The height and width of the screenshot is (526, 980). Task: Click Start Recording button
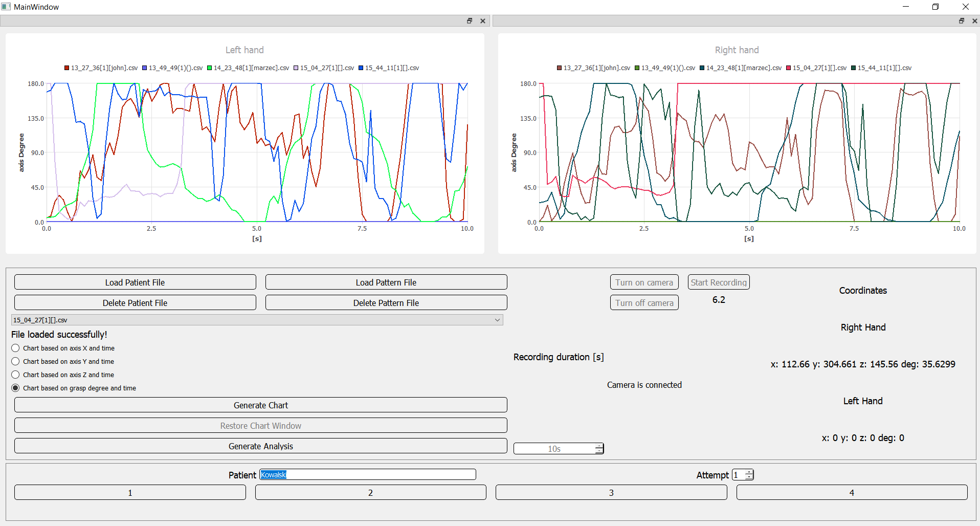point(719,282)
